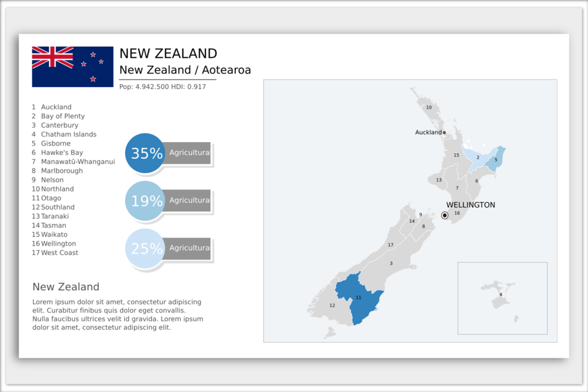
Task: Click the Agricultura label beside 19%
Action: [x=189, y=200]
